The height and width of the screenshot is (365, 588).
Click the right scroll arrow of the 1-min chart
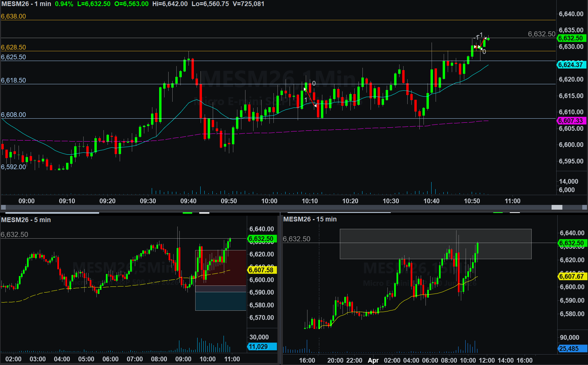[x=584, y=207]
